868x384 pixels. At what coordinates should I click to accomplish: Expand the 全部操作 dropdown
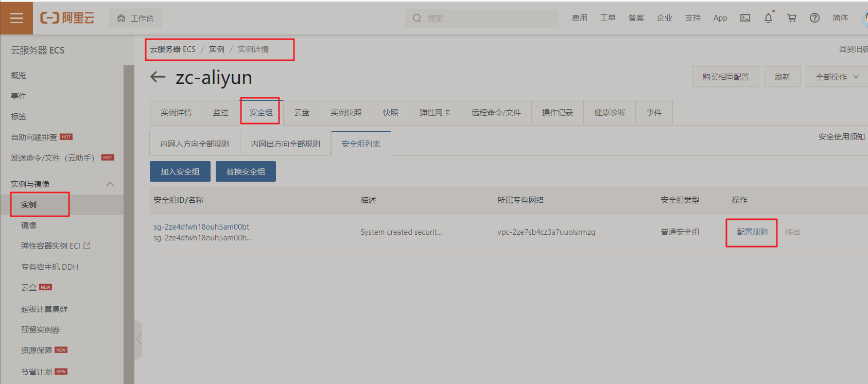click(x=837, y=77)
